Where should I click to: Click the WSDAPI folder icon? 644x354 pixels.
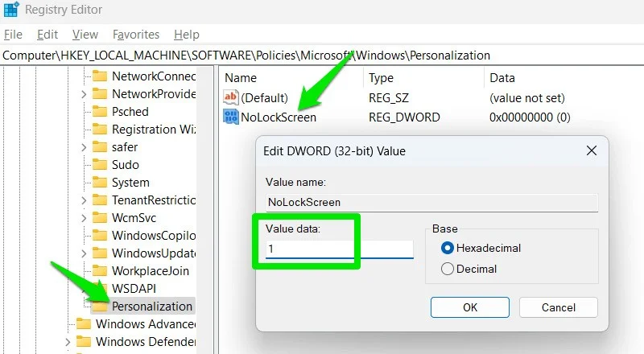pyautogui.click(x=100, y=288)
